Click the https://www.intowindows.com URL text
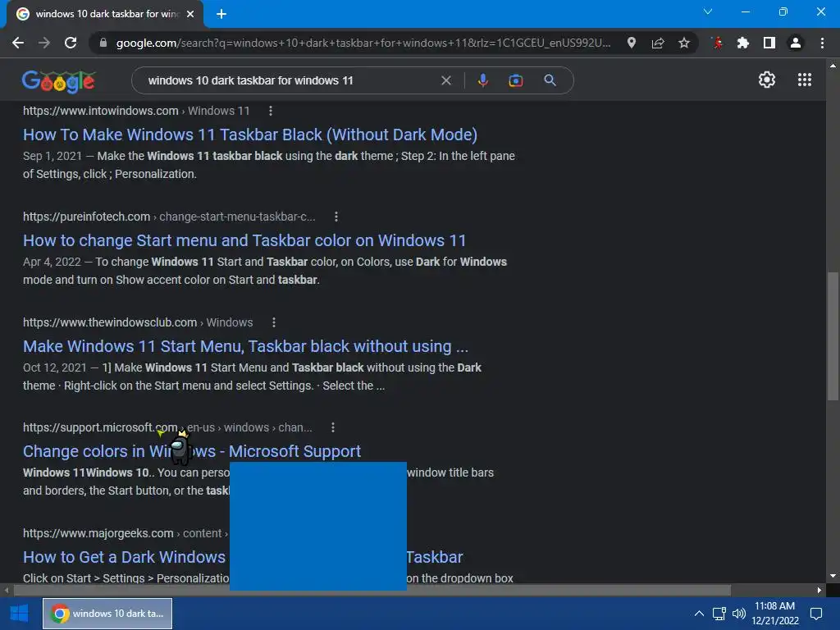 click(101, 111)
